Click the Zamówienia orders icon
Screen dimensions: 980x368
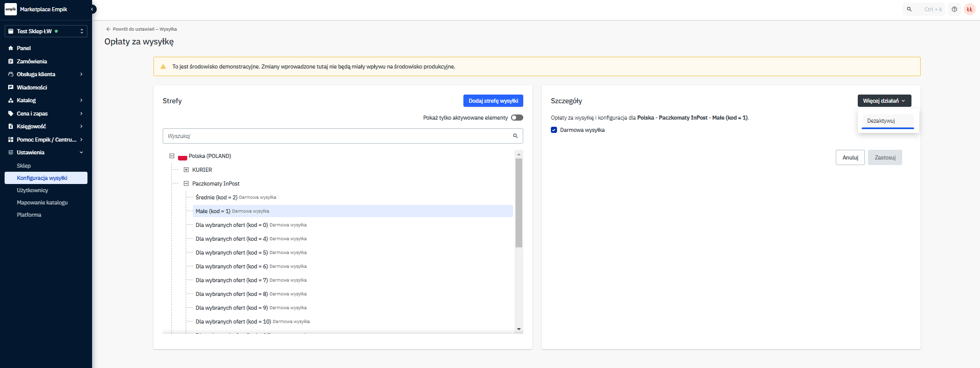coord(11,61)
